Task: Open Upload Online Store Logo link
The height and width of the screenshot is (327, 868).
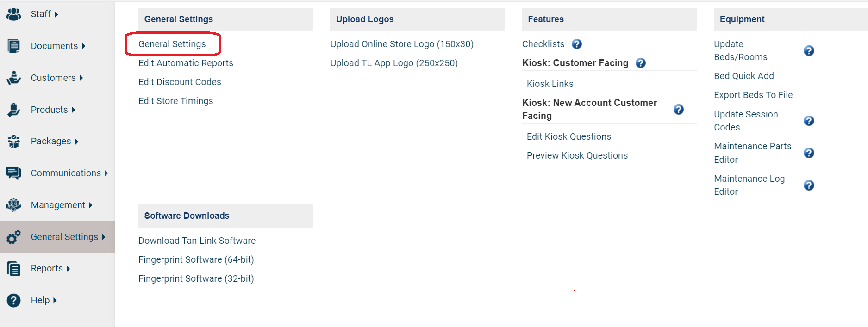Action: click(x=402, y=44)
